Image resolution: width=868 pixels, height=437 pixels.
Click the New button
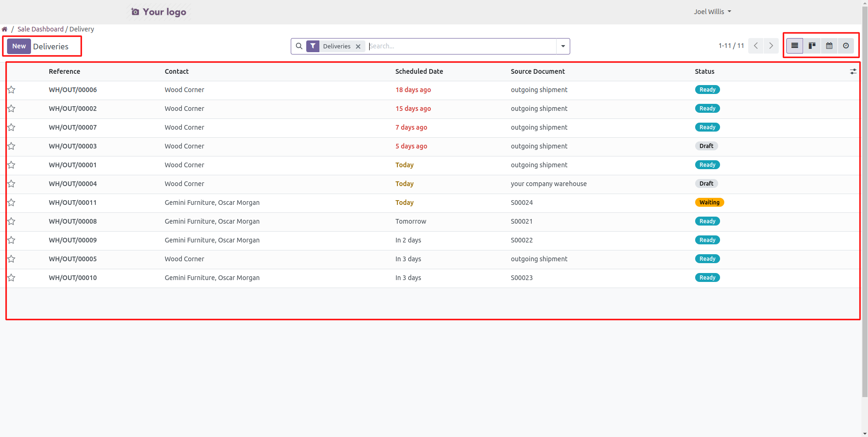[19, 46]
